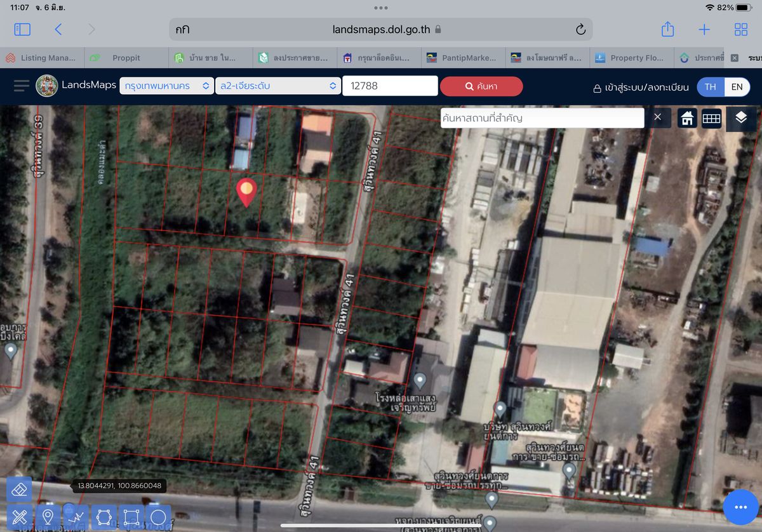Switch language to EN
The width and height of the screenshot is (762, 532).
click(737, 87)
